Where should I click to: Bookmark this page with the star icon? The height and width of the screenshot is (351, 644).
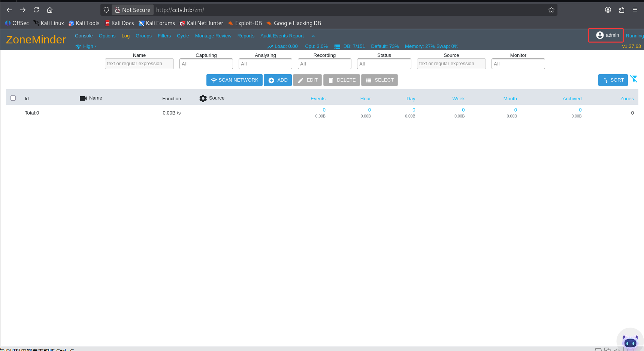tap(551, 10)
